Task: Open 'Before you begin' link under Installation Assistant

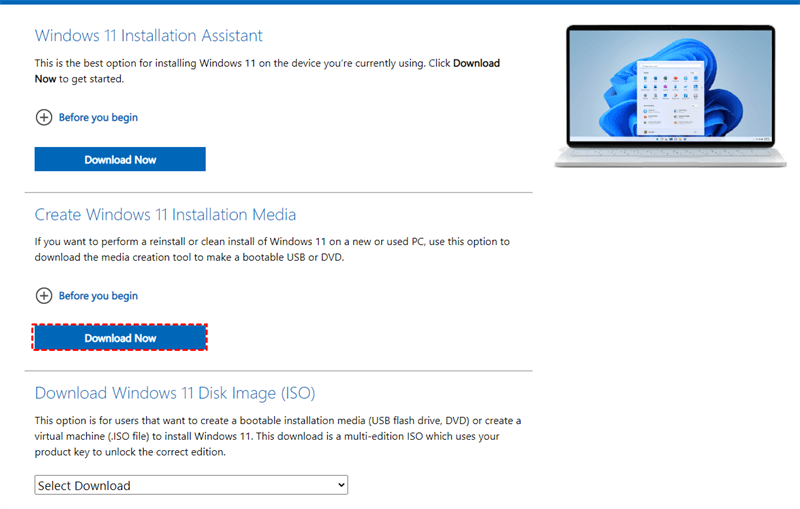Action: tap(98, 118)
